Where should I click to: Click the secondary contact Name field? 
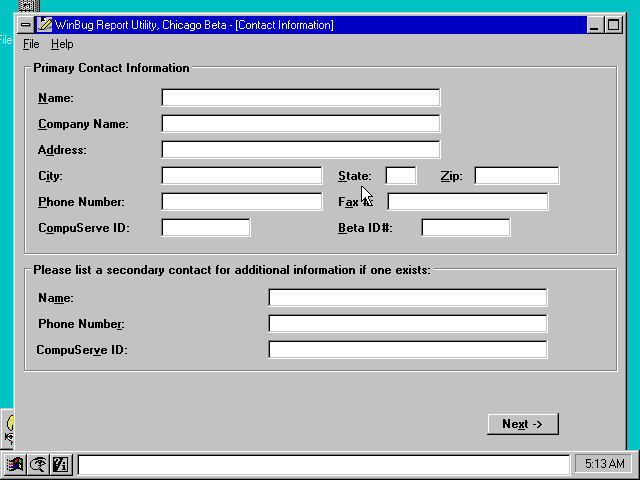408,298
